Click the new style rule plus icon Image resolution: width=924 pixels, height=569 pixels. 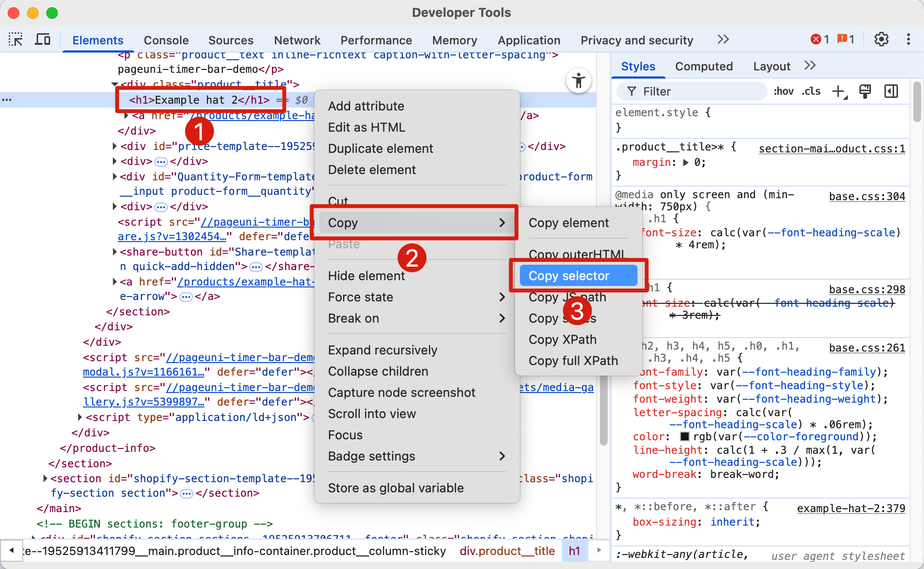(x=840, y=91)
